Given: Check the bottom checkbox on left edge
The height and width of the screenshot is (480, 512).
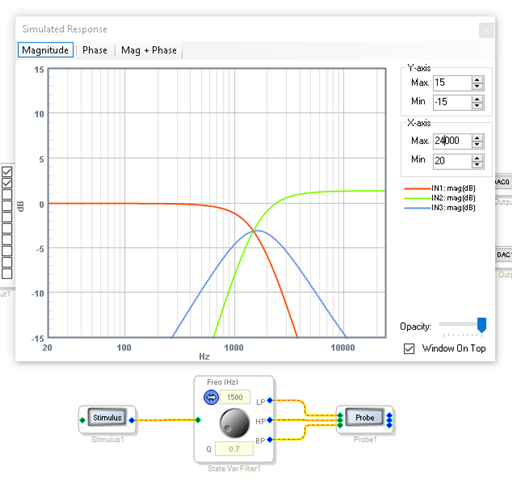Looking at the screenshot, I should [x=7, y=273].
